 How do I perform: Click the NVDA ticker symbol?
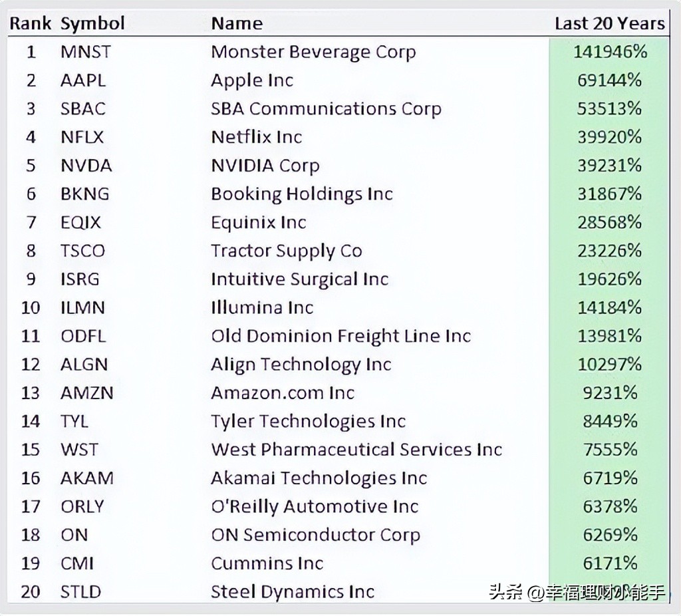(x=86, y=166)
